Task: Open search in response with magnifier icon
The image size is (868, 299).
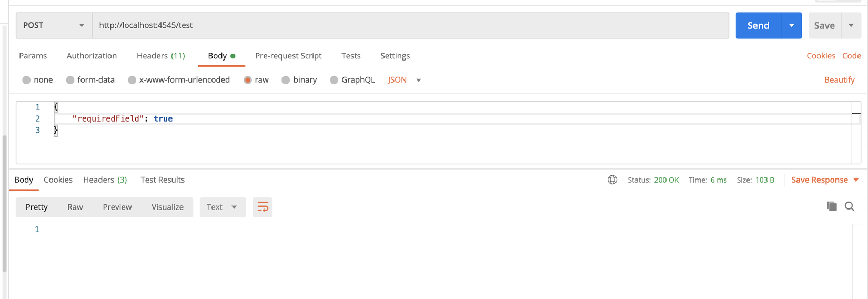Action: point(850,206)
